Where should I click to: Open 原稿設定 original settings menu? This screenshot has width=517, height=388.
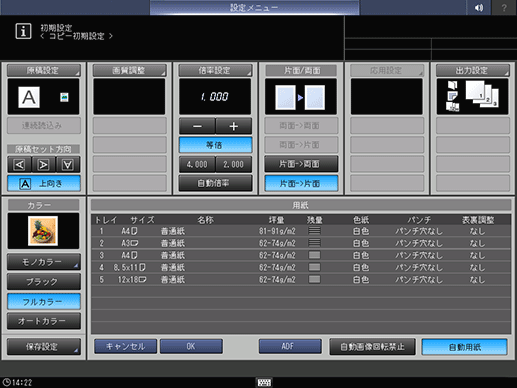(x=44, y=70)
